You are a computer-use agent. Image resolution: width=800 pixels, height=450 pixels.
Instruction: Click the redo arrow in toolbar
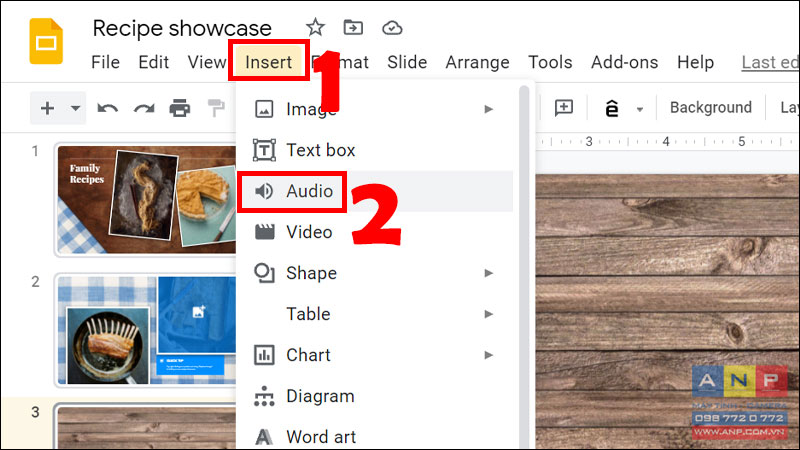point(144,109)
